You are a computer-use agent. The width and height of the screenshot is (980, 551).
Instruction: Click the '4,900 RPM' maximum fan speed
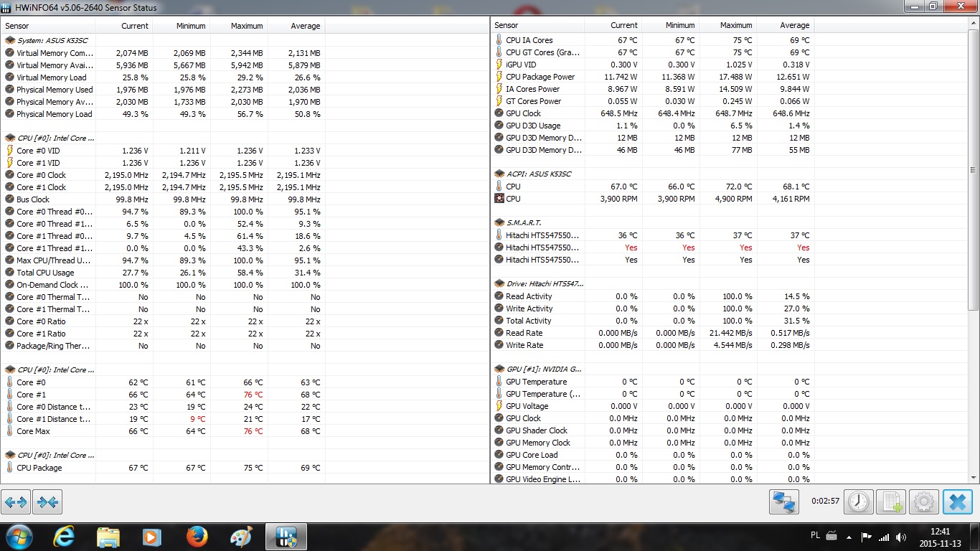[x=733, y=199]
